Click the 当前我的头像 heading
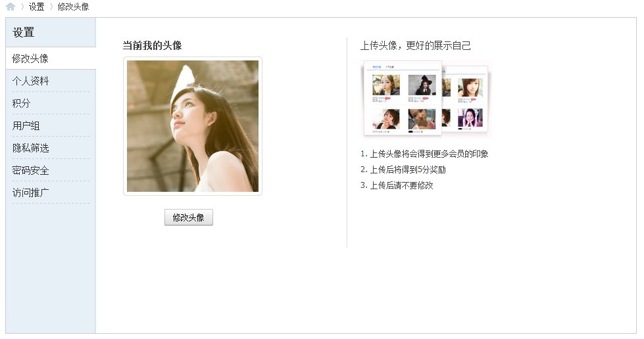This screenshot has height=339, width=644. (x=153, y=45)
